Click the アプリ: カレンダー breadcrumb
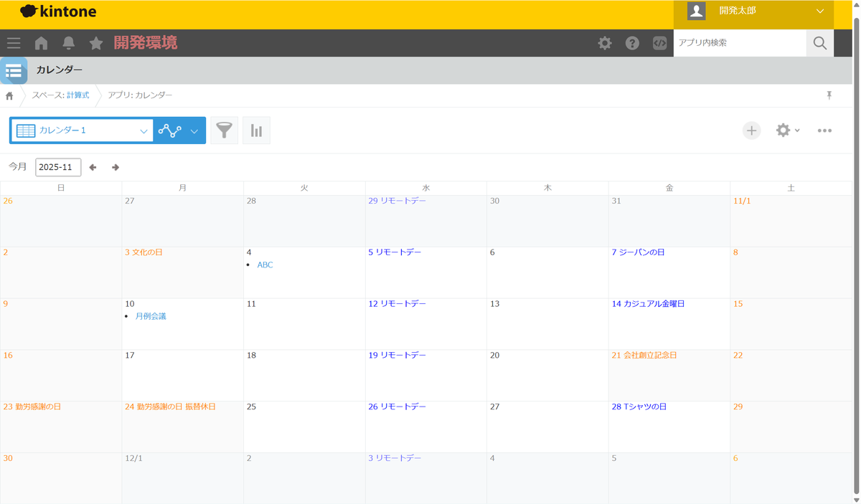 click(140, 95)
